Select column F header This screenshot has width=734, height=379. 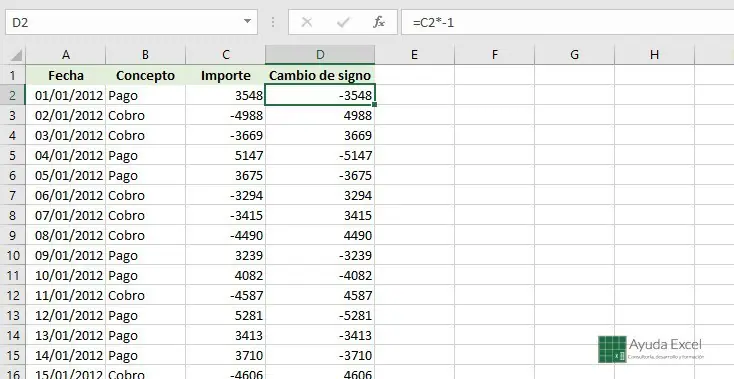click(494, 55)
